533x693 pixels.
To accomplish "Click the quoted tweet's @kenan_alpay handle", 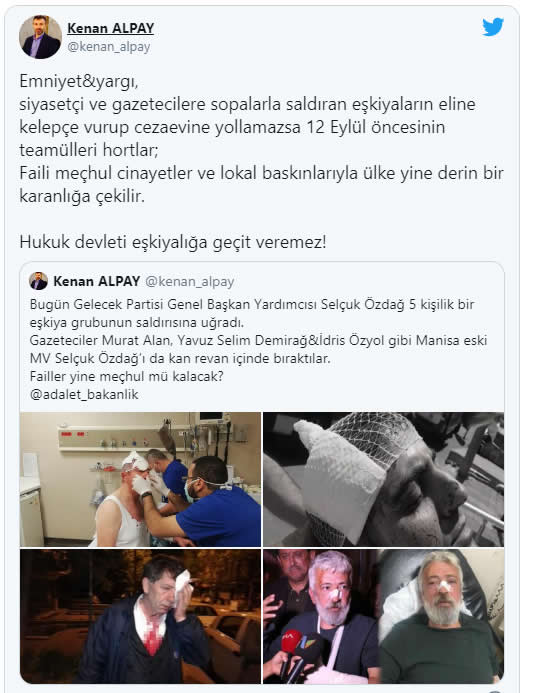I will pyautogui.click(x=190, y=282).
